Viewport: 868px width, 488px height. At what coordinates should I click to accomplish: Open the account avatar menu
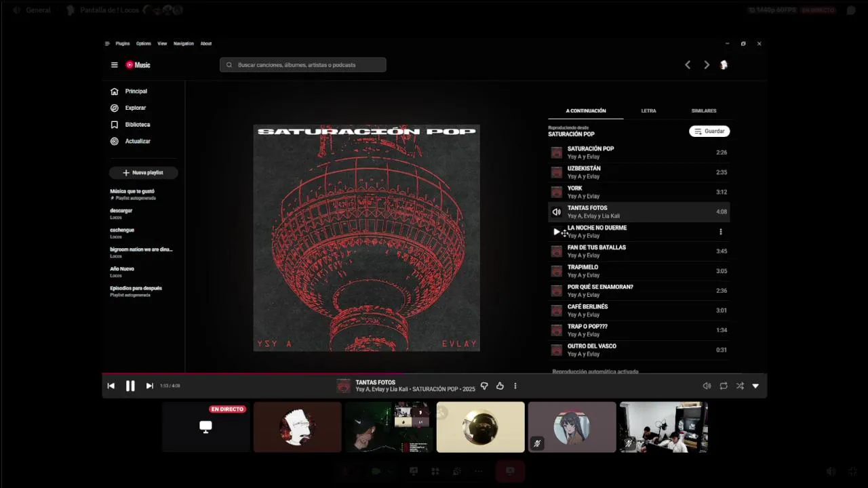pos(724,65)
